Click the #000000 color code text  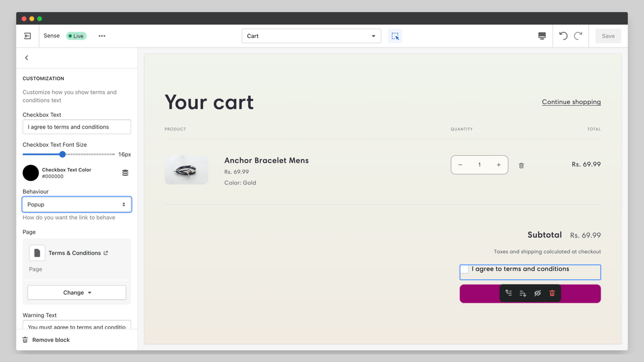(x=53, y=176)
